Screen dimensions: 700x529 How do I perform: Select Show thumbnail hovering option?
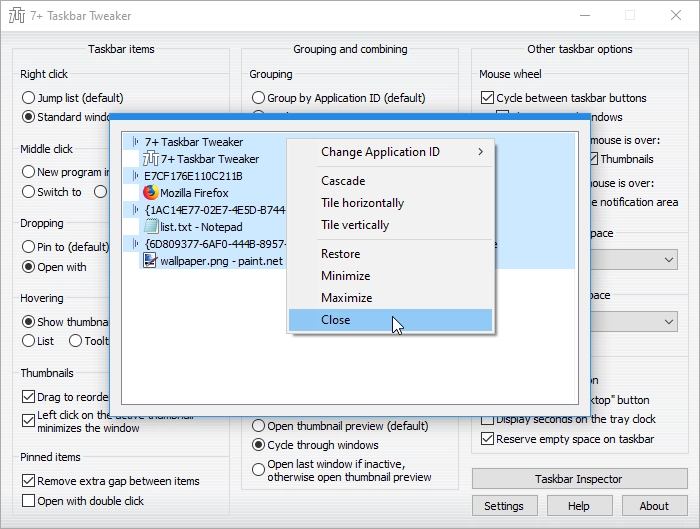click(28, 321)
